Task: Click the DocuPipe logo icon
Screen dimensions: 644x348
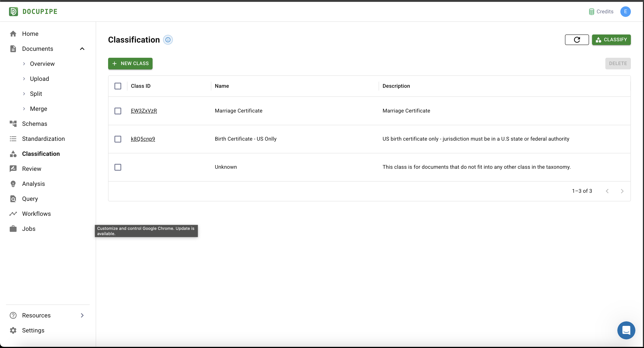Action: (14, 11)
